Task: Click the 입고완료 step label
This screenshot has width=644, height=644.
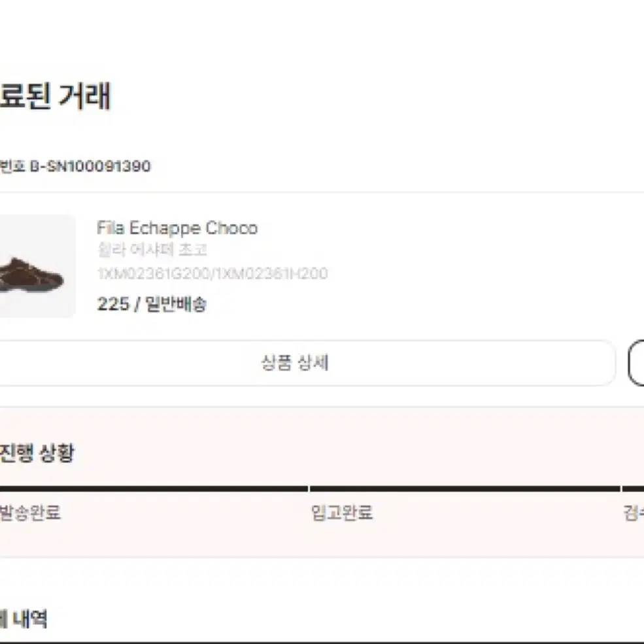Action: coord(342,513)
